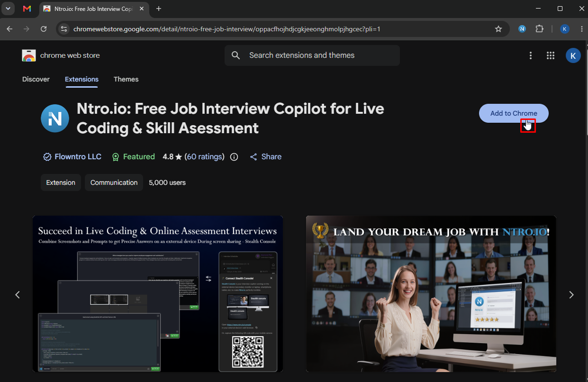
Task: Click the Extension category chip
Action: pyautogui.click(x=61, y=182)
